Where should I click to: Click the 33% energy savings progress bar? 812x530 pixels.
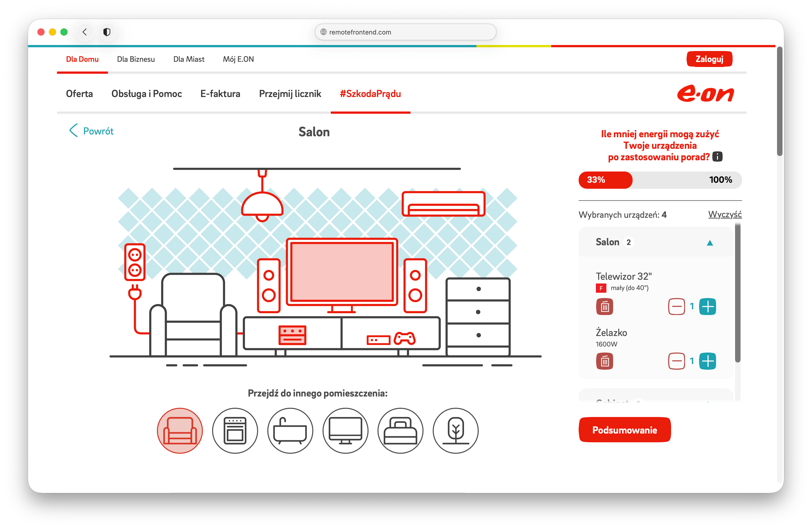tap(660, 180)
